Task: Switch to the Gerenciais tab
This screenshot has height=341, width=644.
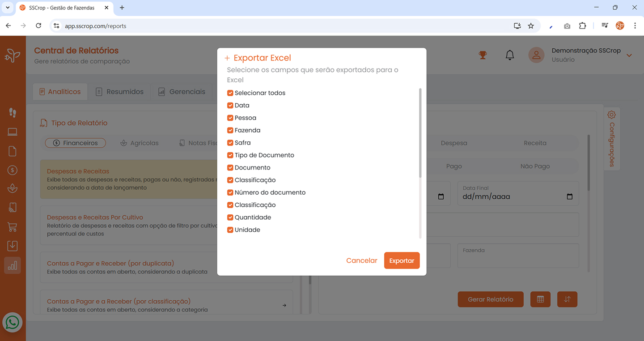Action: click(182, 92)
